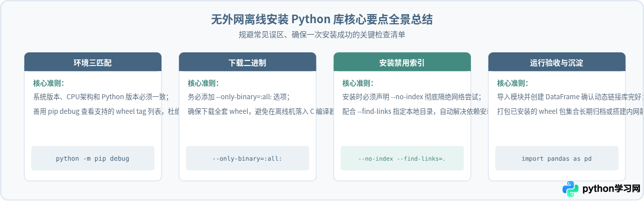Select the 运行验收与沉淀 card header
The height and width of the screenshot is (201, 644).
pyautogui.click(x=557, y=62)
